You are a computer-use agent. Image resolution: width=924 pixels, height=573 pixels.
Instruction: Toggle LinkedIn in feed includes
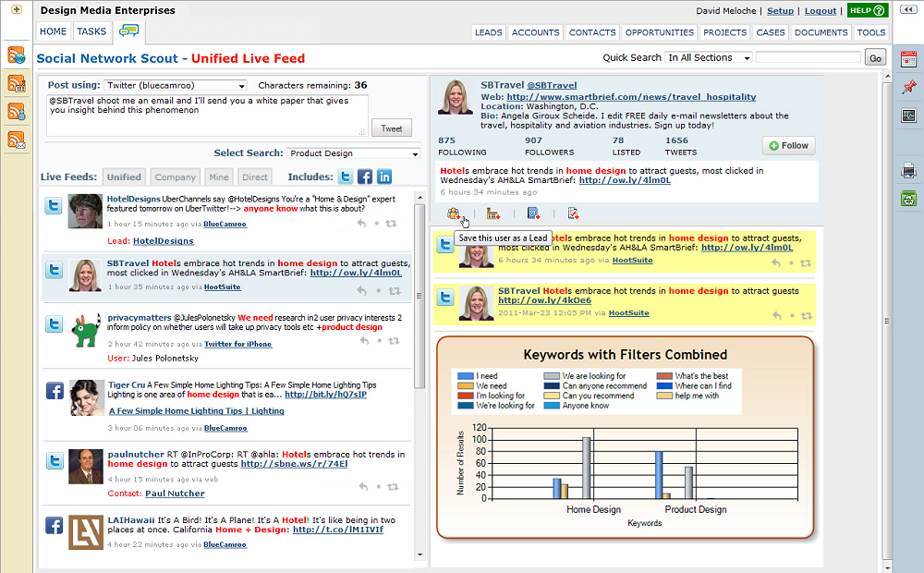coord(384,177)
